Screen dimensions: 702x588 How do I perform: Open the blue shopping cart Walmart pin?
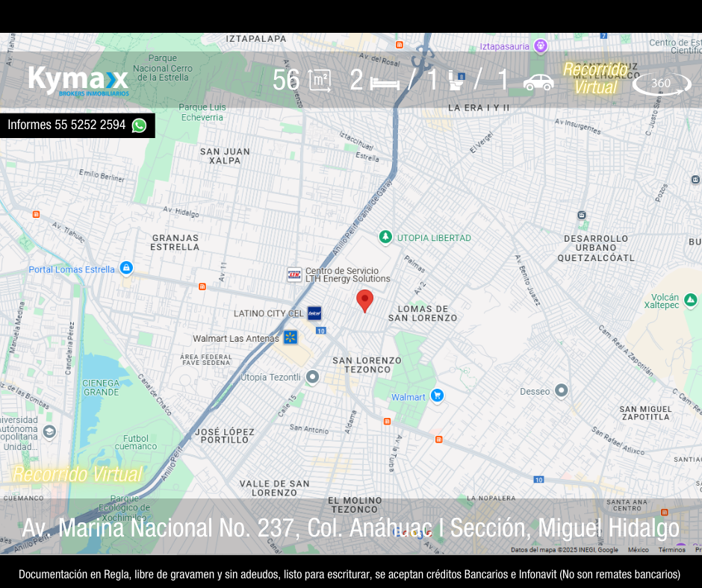point(437,395)
